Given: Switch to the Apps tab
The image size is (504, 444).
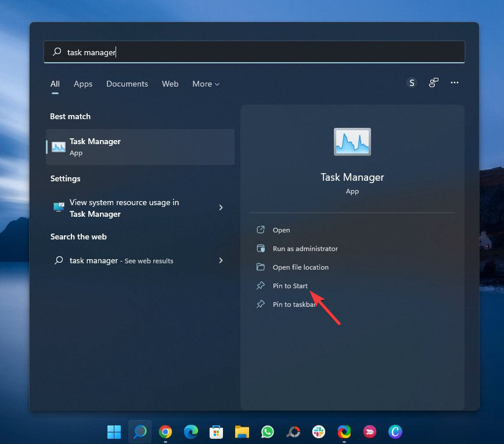Looking at the screenshot, I should 83,84.
